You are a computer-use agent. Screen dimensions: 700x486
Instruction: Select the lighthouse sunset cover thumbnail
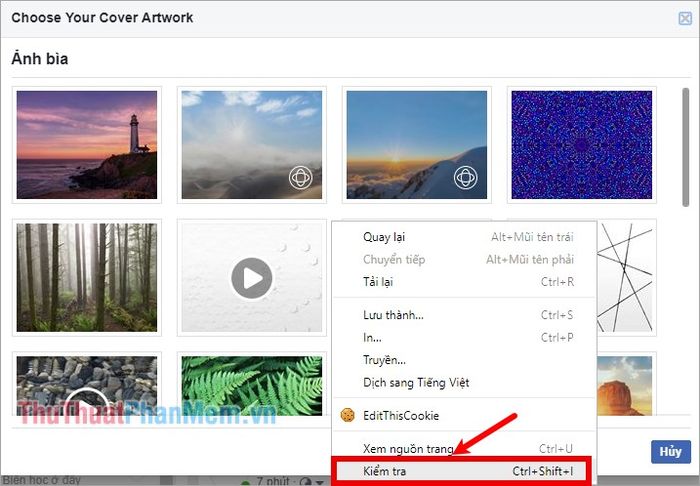click(87, 145)
